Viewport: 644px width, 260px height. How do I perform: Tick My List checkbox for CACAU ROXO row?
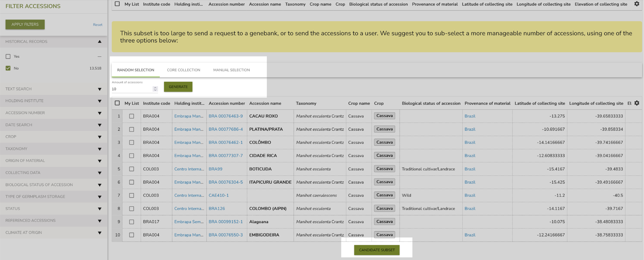click(131, 116)
